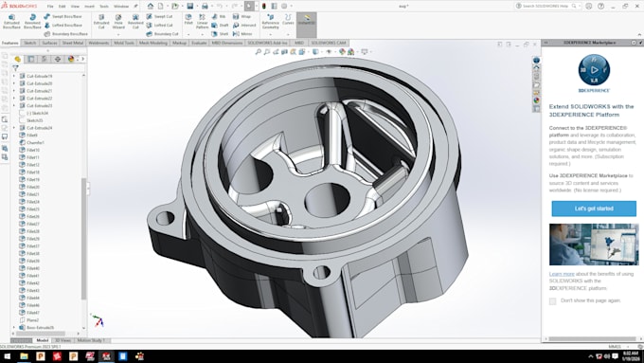This screenshot has height=363, width=644.
Task: Select the Extruded Cut tool
Action: [x=101, y=22]
